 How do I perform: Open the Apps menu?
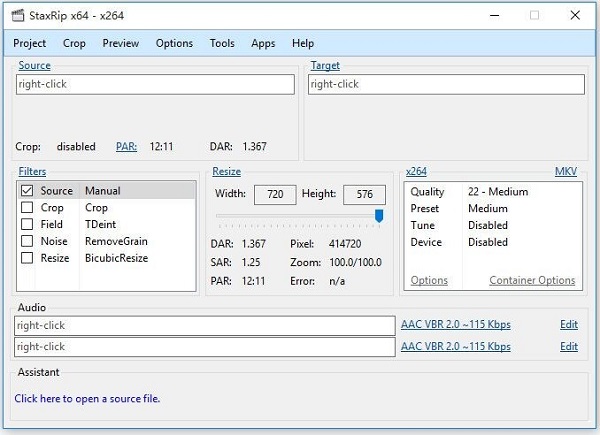(x=263, y=43)
